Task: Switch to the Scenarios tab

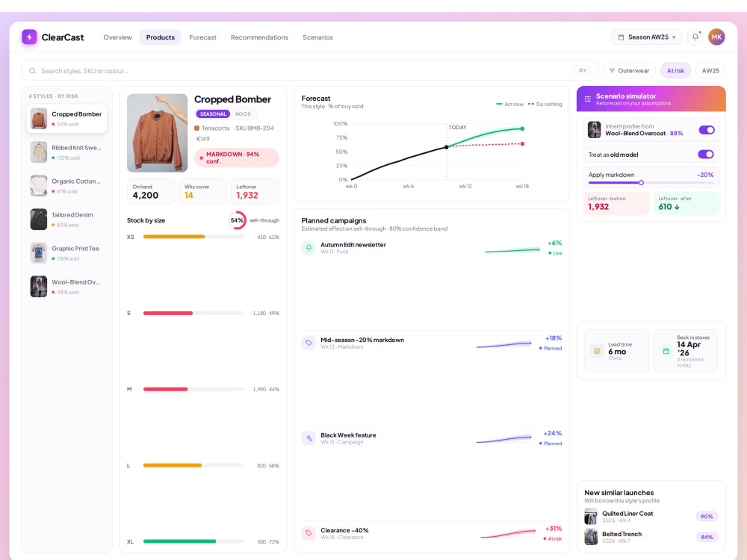Action: point(317,37)
